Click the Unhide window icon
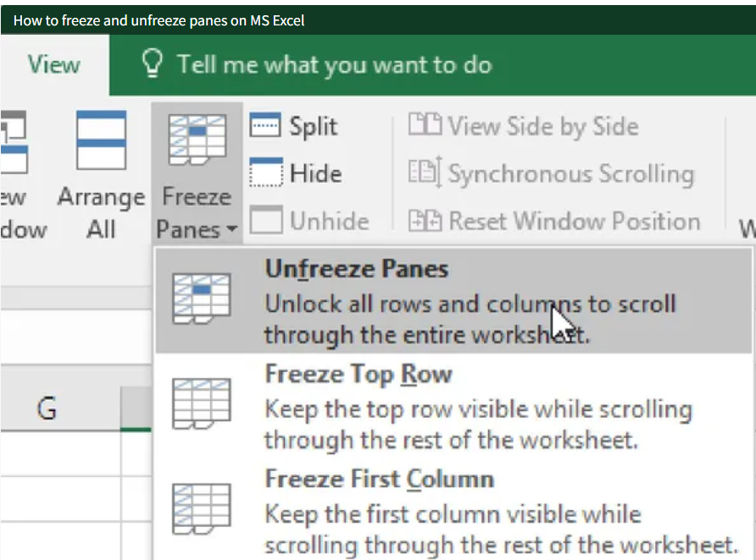The width and height of the screenshot is (756, 560). (x=265, y=221)
